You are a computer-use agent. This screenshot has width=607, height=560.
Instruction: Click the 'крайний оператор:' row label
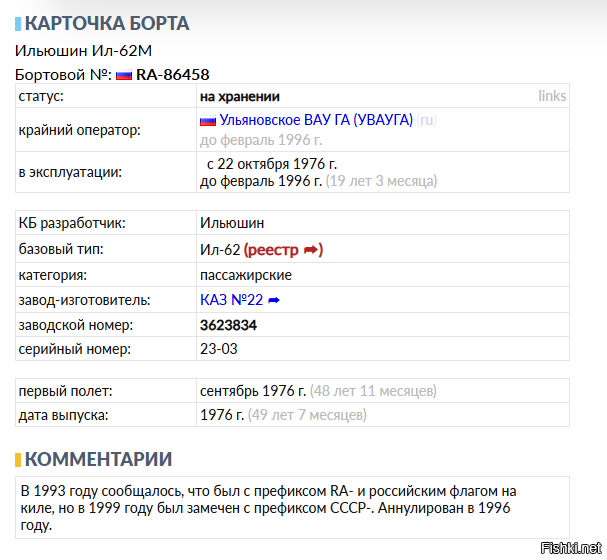[79, 130]
